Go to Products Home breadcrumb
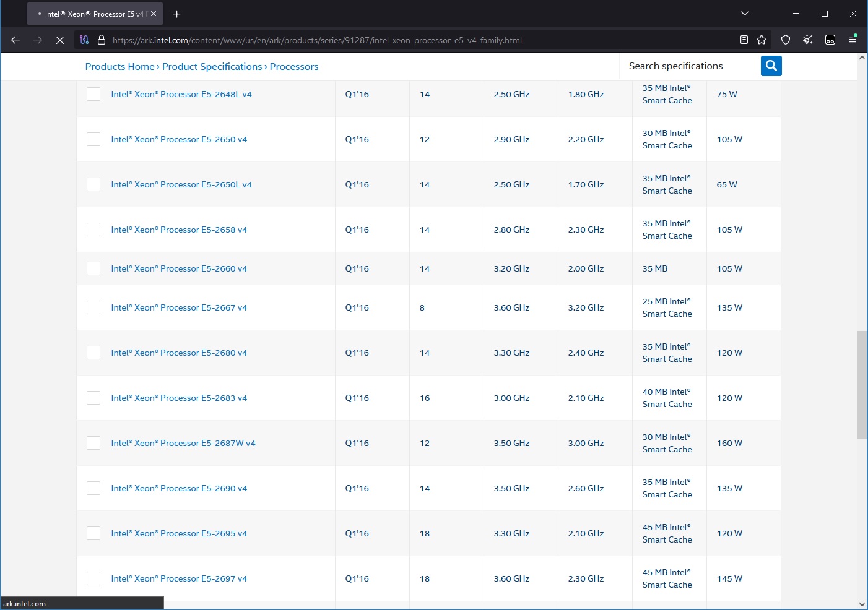This screenshot has height=610, width=868. tap(120, 66)
